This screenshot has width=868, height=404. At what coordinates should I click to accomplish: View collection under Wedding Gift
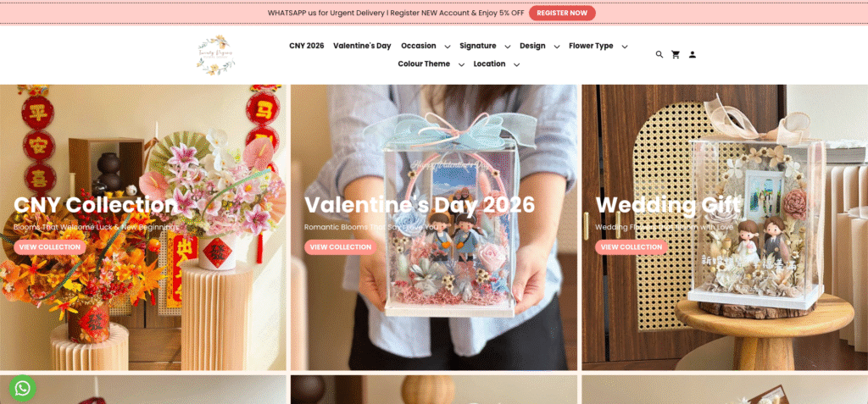coord(631,246)
